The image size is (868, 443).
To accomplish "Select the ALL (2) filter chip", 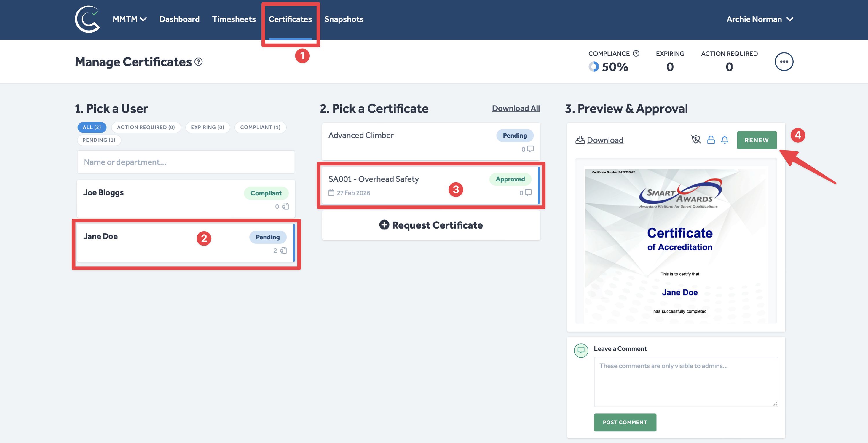I will coord(92,127).
